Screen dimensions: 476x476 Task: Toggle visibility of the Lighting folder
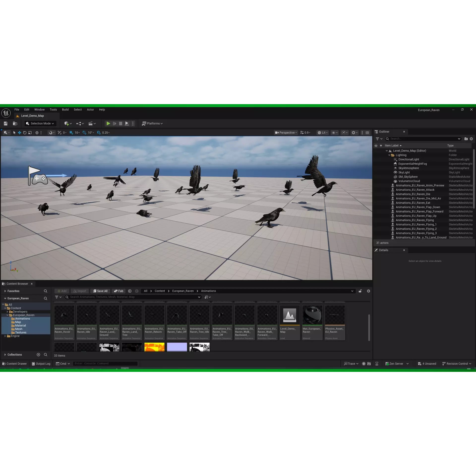tap(376, 155)
